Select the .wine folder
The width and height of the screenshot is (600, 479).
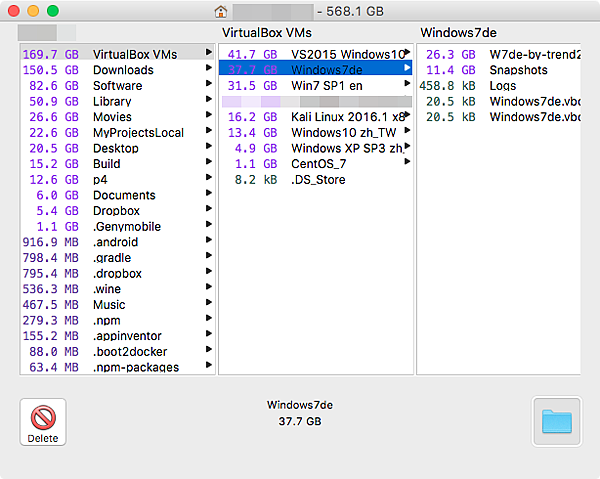point(117,289)
